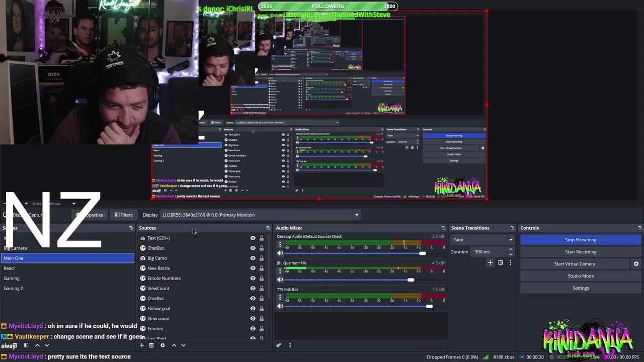Viewport: 644px width, 362px height.
Task: Click Start Virtual Camera button
Action: pos(575,264)
